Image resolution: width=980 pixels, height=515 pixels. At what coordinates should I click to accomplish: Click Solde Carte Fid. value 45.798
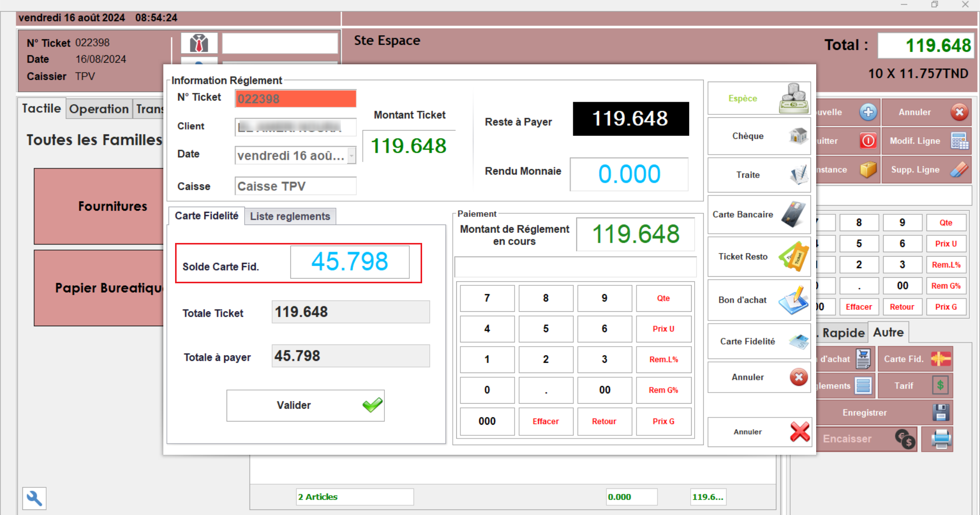pos(350,262)
